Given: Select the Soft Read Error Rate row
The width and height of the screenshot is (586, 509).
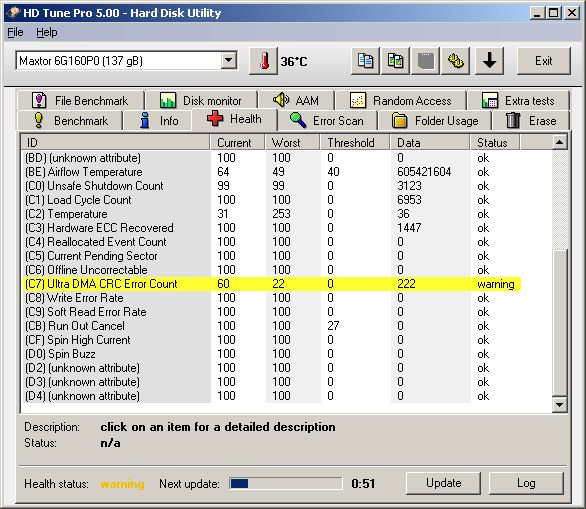Looking at the screenshot, I should pyautogui.click(x=271, y=312).
